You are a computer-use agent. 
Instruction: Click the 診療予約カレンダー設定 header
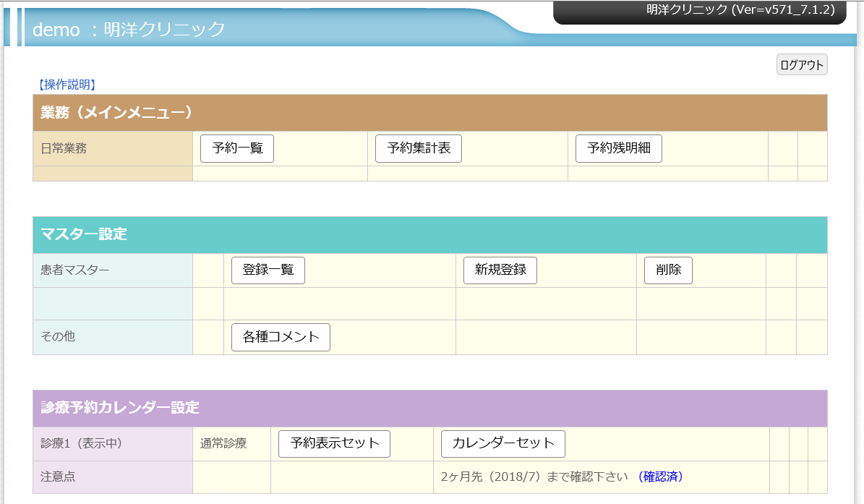pyautogui.click(x=120, y=408)
